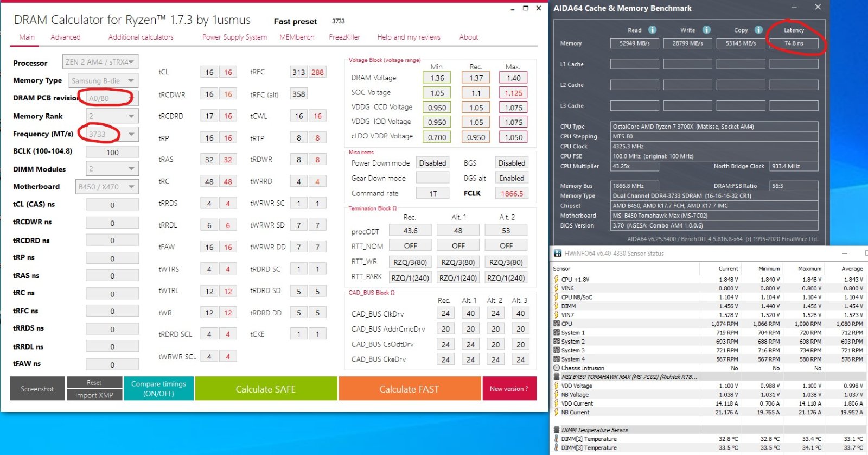Click the BCLK (100-104.8) field
The height and width of the screenshot is (455, 868).
click(112, 153)
